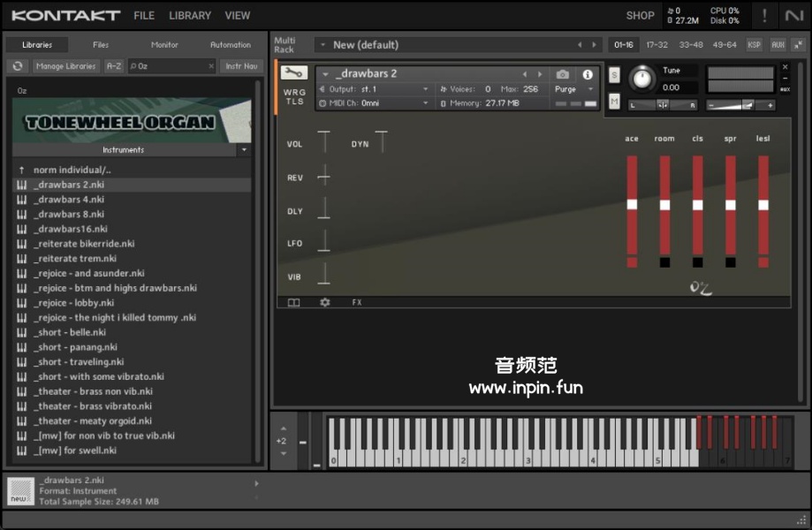
Task: Mute the instrument with the M button
Action: (x=614, y=102)
